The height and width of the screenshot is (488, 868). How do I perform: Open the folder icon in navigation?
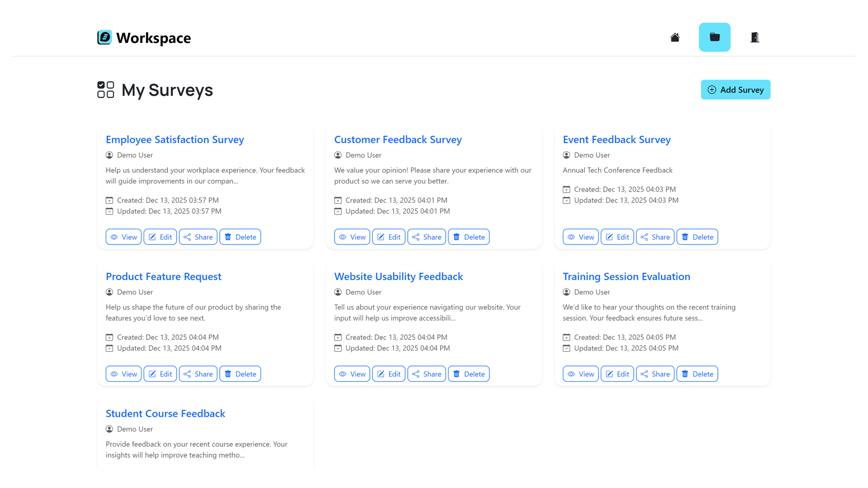coord(714,37)
